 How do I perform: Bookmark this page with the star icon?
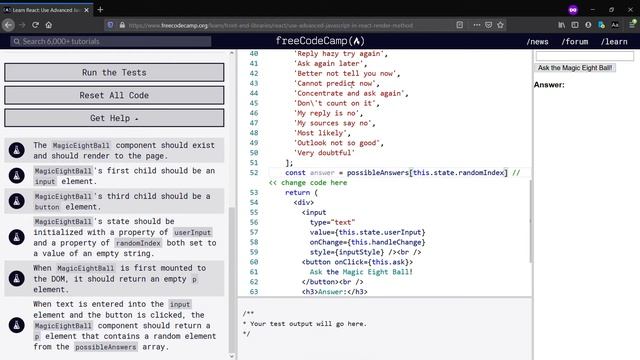(x=500, y=25)
